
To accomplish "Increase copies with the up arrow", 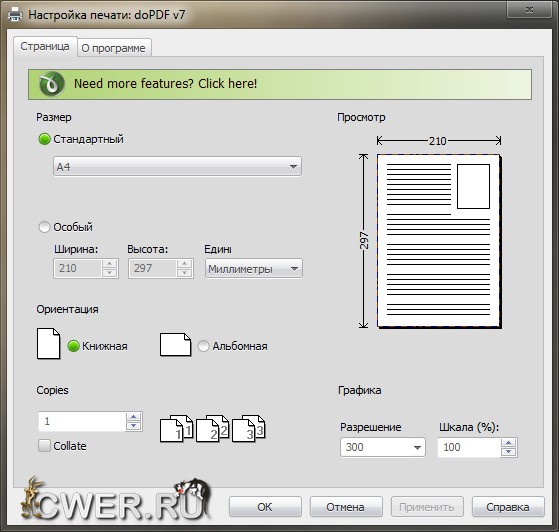I will (134, 416).
